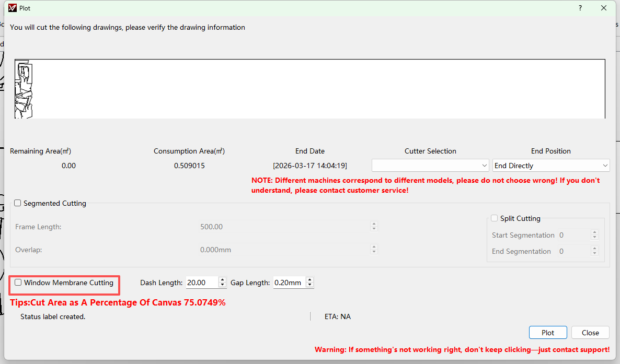Increase the Start Segmentation value
The height and width of the screenshot is (364, 620).
click(594, 232)
